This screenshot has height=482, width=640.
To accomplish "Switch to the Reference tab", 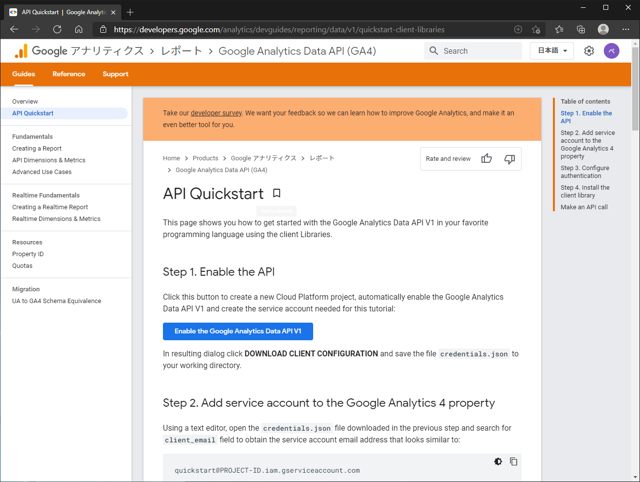I will (69, 74).
